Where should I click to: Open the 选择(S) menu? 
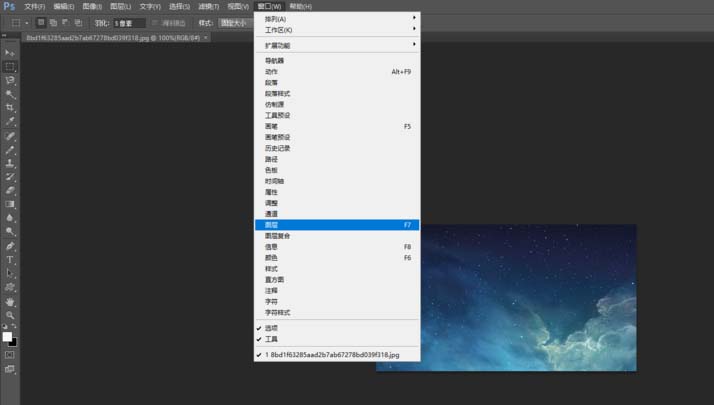[x=179, y=6]
